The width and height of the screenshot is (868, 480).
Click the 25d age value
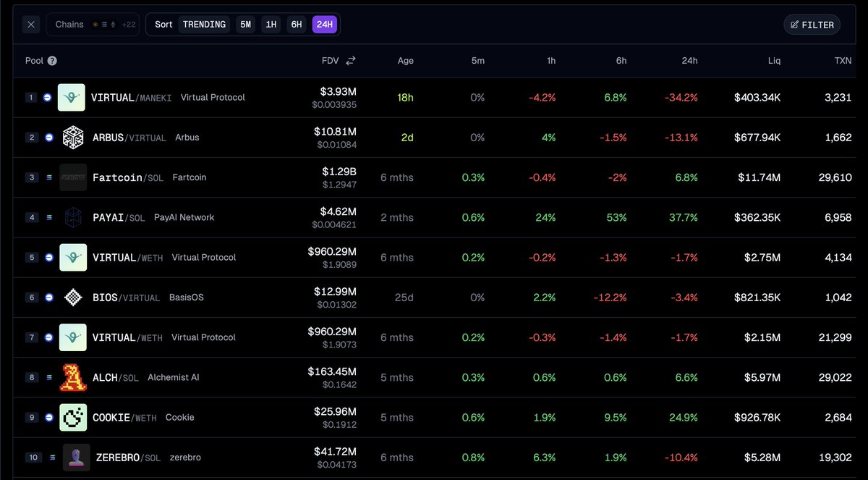405,298
